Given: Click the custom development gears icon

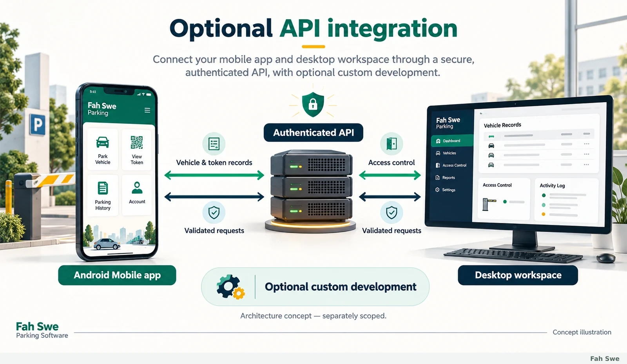Looking at the screenshot, I should click(230, 287).
